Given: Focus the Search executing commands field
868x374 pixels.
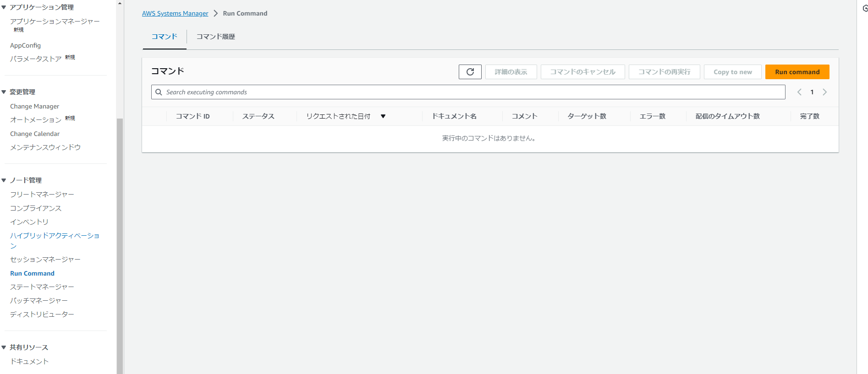Looking at the screenshot, I should point(468,92).
